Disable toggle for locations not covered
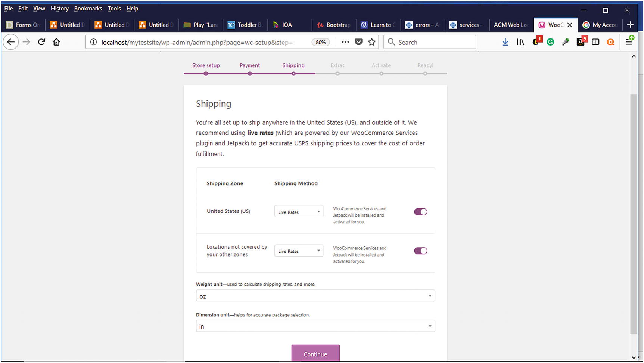 click(421, 251)
